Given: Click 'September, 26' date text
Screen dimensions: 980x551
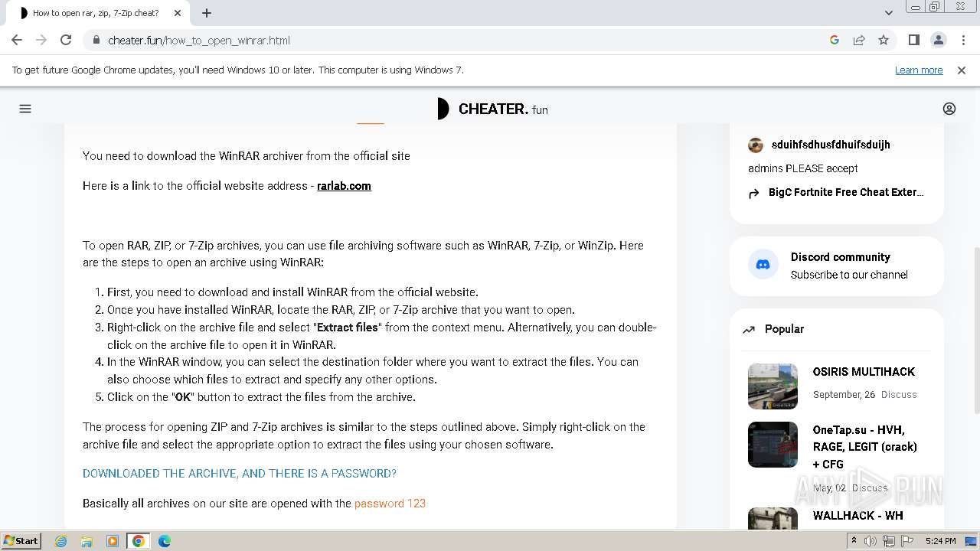Looking at the screenshot, I should tap(844, 395).
